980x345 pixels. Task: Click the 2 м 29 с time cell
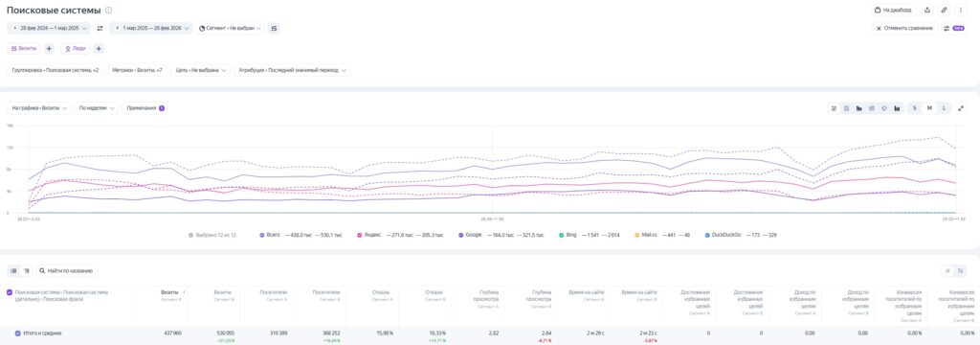tap(595, 333)
